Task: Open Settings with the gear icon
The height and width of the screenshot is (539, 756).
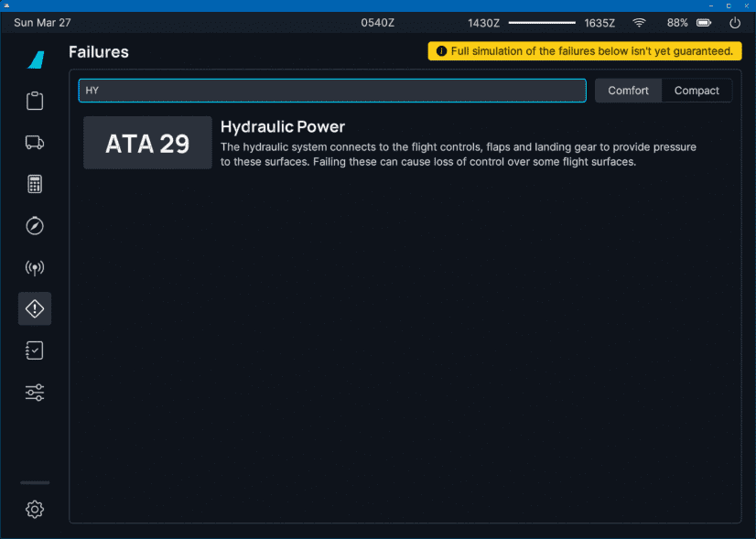Action: (35, 510)
